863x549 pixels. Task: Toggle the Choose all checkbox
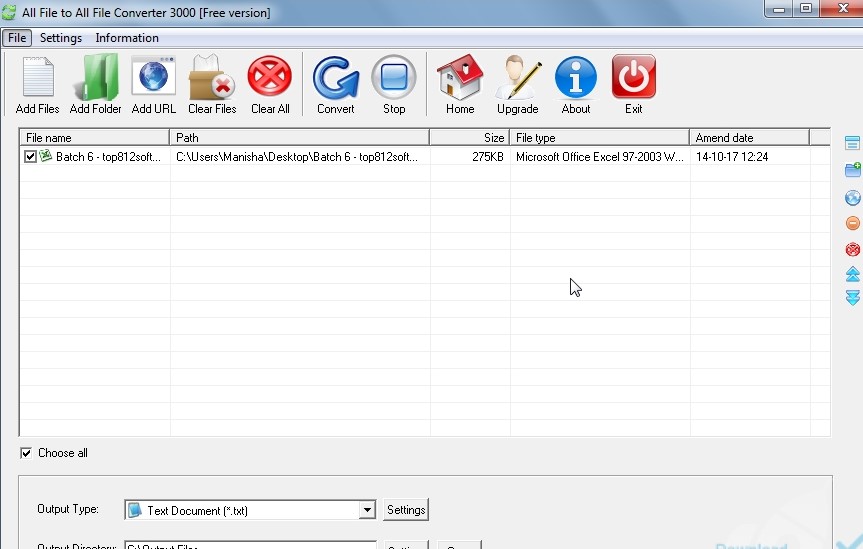26,453
